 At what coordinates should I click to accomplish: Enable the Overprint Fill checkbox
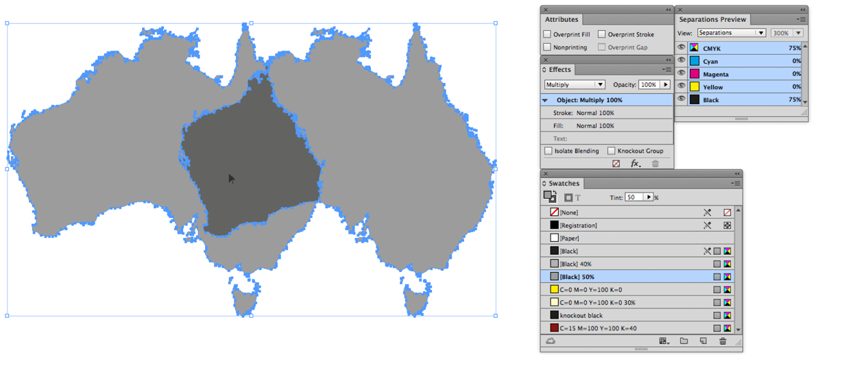tap(547, 34)
